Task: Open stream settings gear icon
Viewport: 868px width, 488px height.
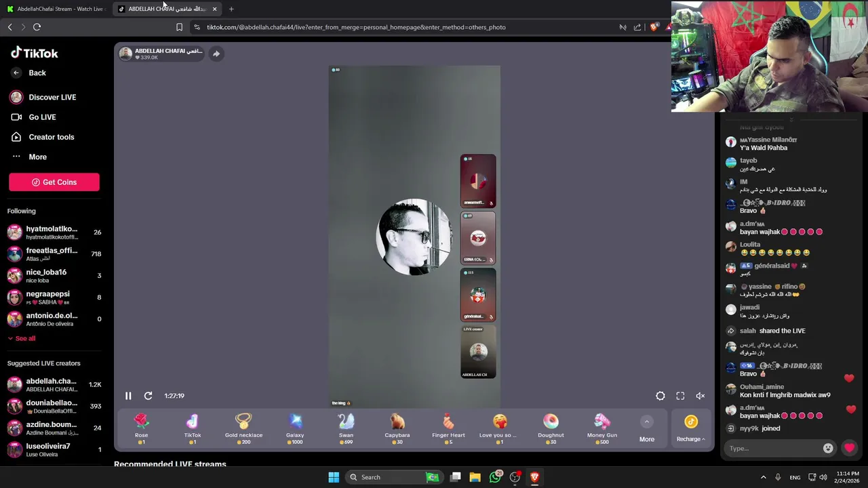Action: point(660,396)
